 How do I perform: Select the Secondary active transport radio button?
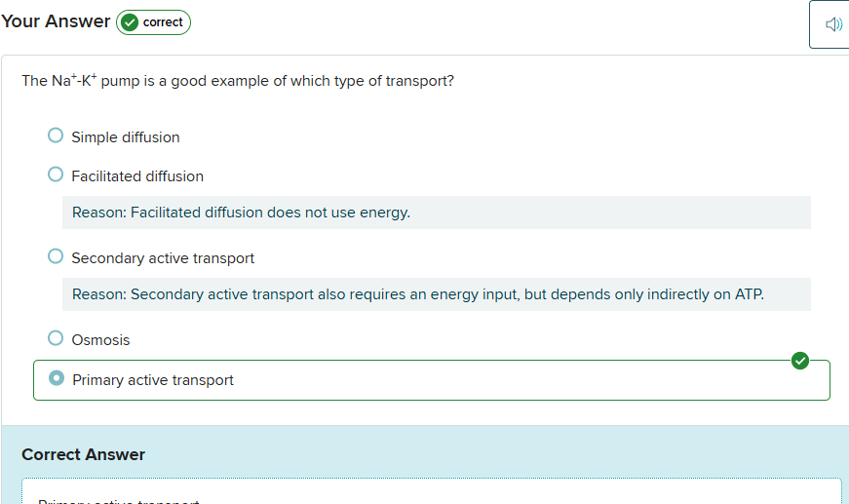pyautogui.click(x=56, y=256)
